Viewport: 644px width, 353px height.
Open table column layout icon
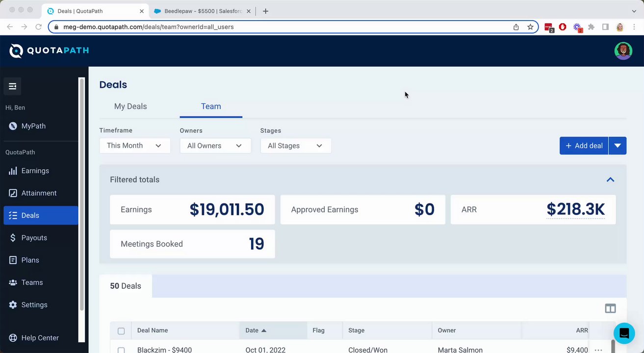pos(610,308)
